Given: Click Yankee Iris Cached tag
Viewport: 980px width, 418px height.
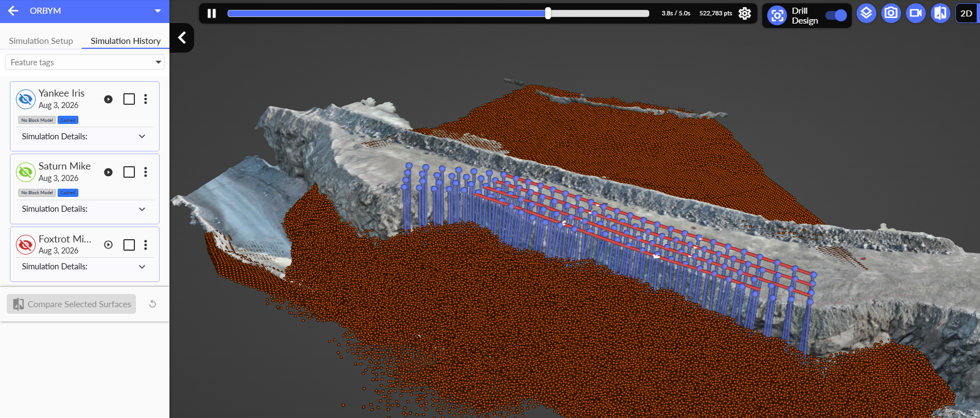Looking at the screenshot, I should tap(68, 120).
